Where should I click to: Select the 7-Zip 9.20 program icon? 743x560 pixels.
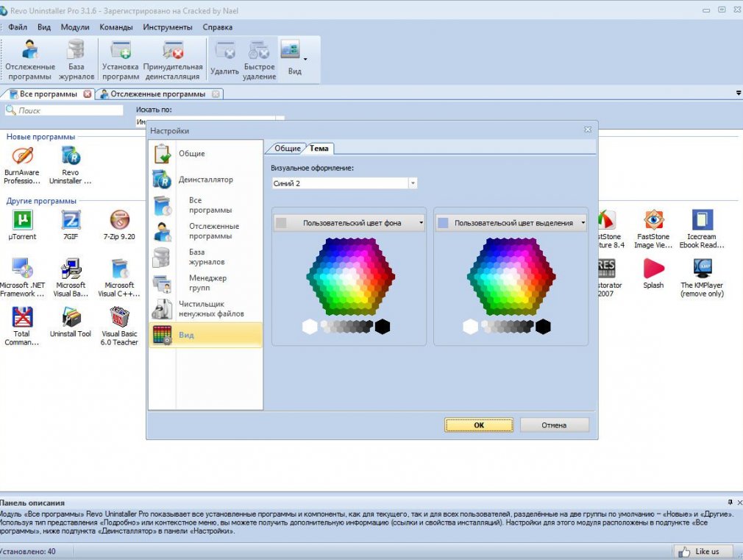[119, 225]
